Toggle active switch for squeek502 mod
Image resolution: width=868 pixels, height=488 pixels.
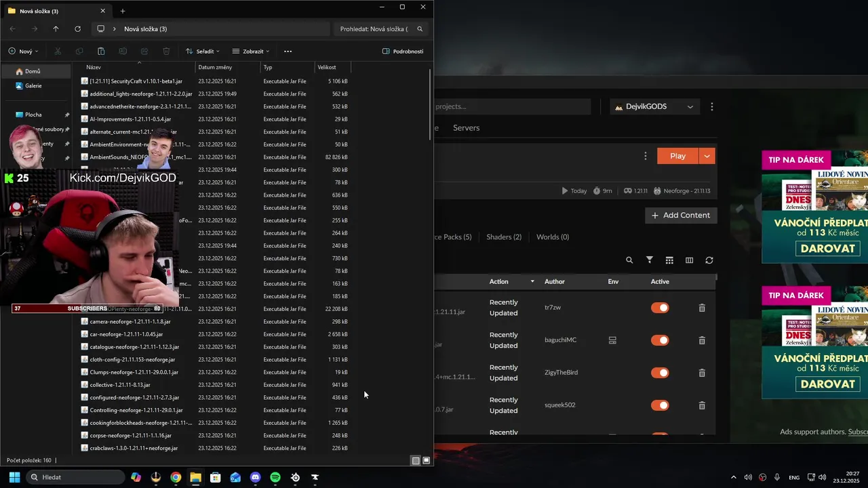click(660, 405)
